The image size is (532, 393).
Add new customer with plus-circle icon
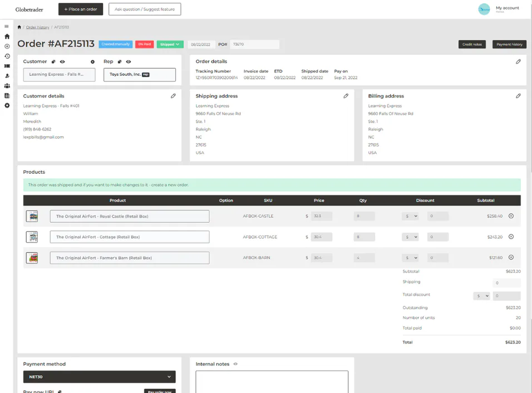[92, 62]
